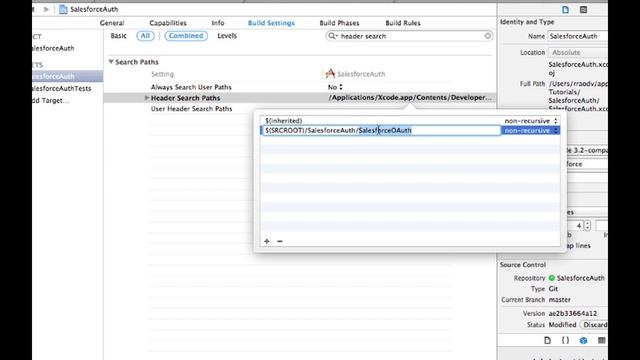Image resolution: width=640 pixels, height=360 pixels.
Task: Select the User Header Search Paths row
Action: 191,109
